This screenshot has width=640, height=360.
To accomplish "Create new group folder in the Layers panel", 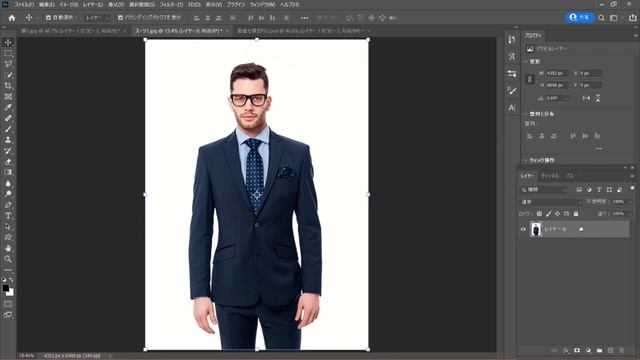I will pos(599,350).
